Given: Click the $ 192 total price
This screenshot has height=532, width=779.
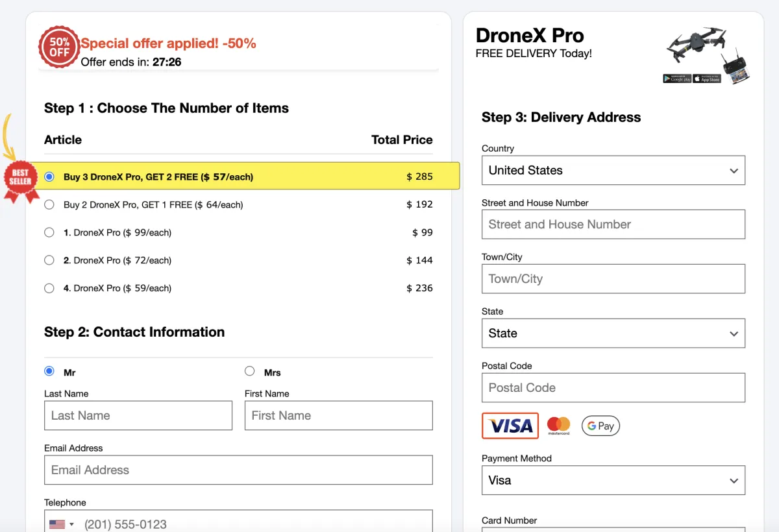Looking at the screenshot, I should tap(419, 204).
